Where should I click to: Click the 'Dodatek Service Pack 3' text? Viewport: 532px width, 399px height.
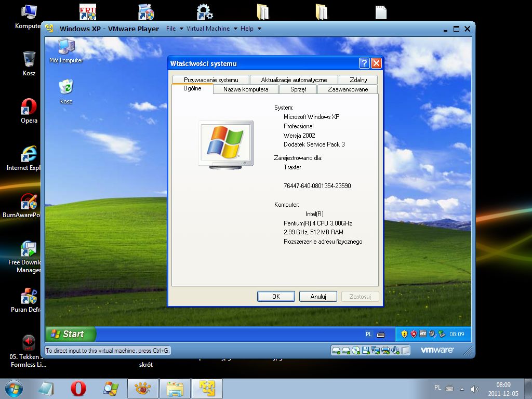[x=314, y=144]
